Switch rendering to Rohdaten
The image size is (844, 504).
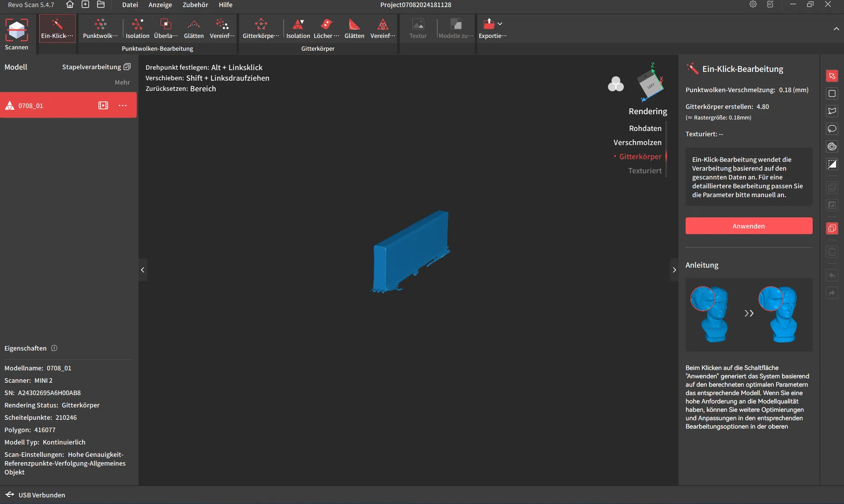click(645, 128)
